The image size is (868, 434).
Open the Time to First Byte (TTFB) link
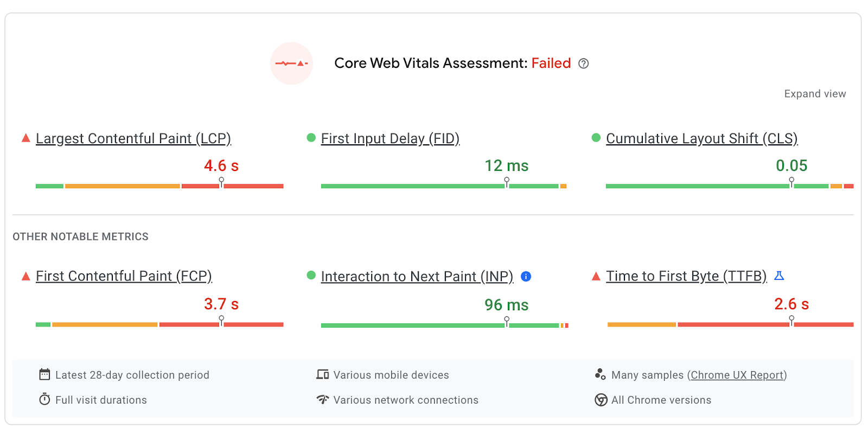686,276
